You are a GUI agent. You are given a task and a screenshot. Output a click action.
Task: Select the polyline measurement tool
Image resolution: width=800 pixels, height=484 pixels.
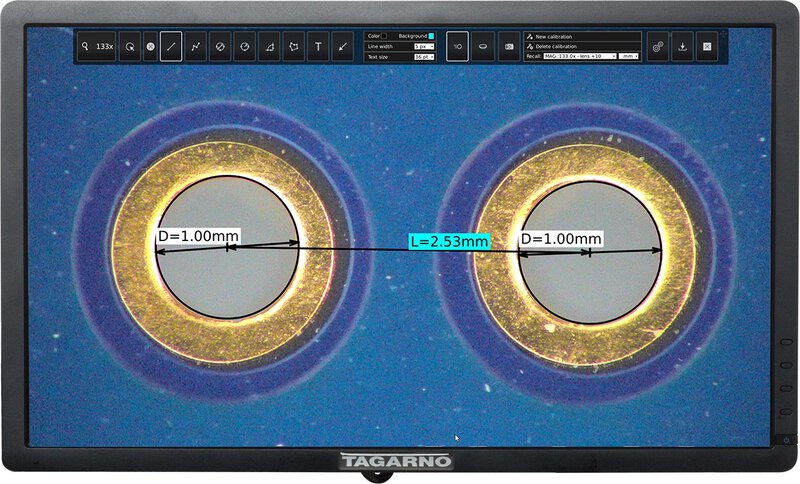click(x=197, y=46)
